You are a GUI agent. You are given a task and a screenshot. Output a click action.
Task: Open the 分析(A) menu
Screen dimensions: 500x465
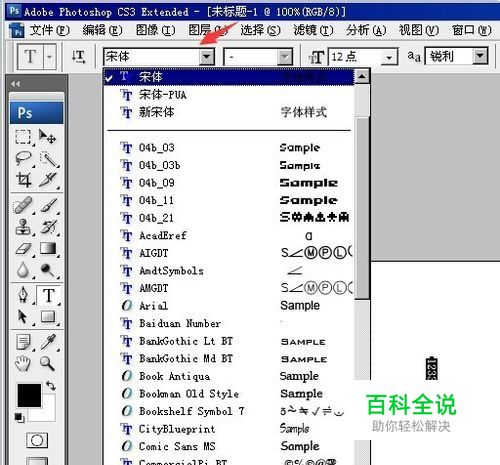[x=366, y=31]
